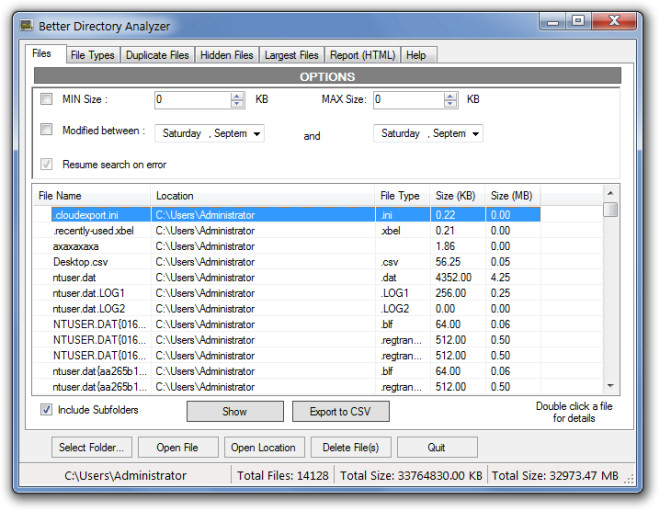This screenshot has width=660, height=511.
Task: Increase MAX Size spinner value
Action: click(450, 96)
